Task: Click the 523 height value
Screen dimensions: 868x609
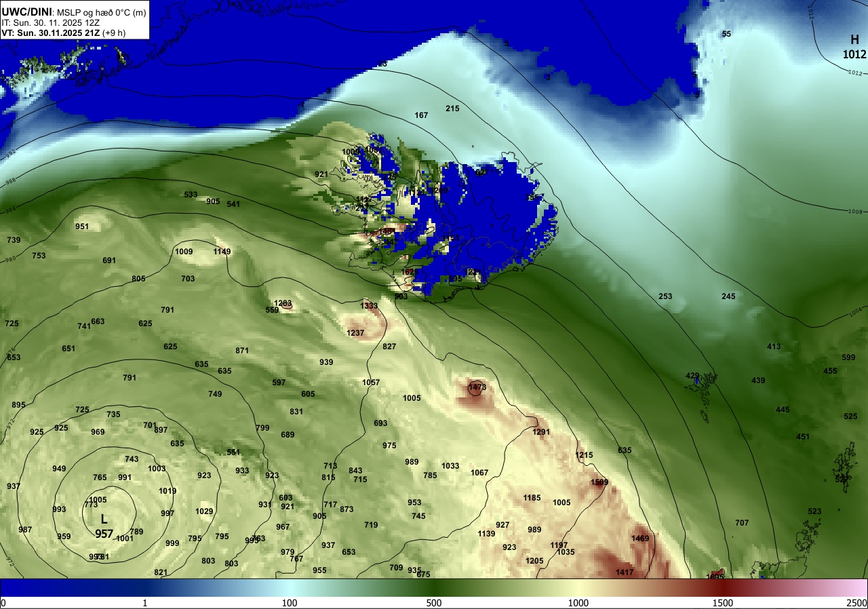Action: click(x=814, y=511)
